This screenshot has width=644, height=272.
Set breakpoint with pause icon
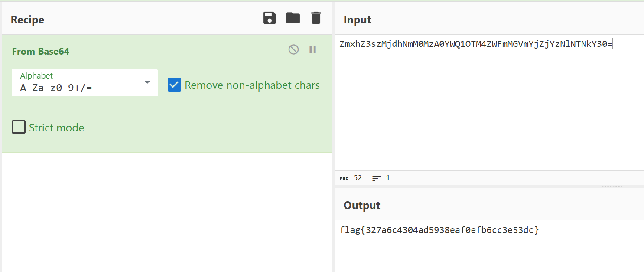(312, 49)
